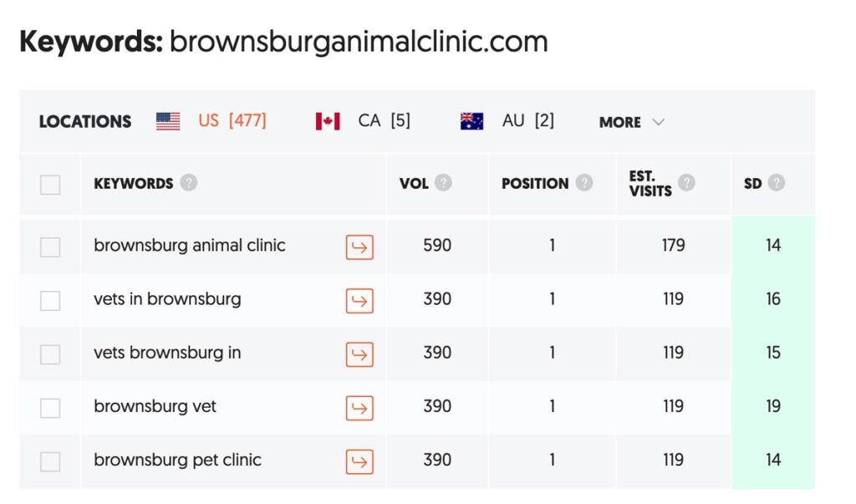Check the brownsburg vet row checkbox
The width and height of the screenshot is (856, 504).
tap(50, 408)
